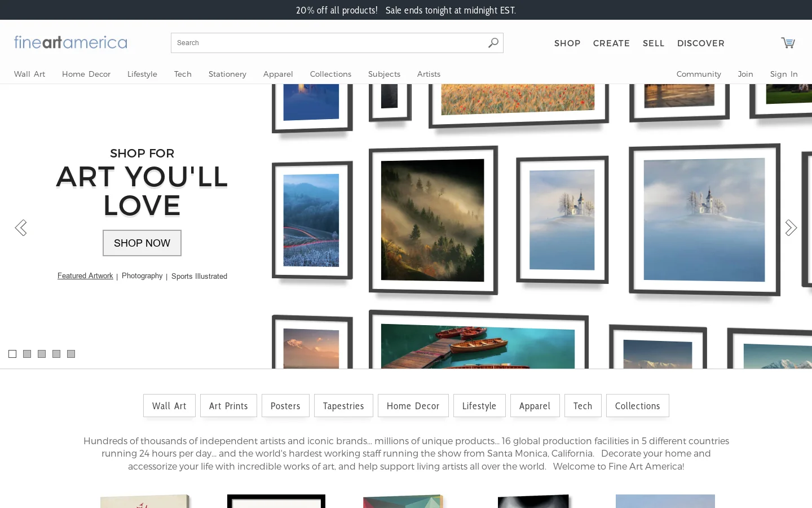Image resolution: width=812 pixels, height=508 pixels.
Task: Click the Tech category button
Action: 582,406
